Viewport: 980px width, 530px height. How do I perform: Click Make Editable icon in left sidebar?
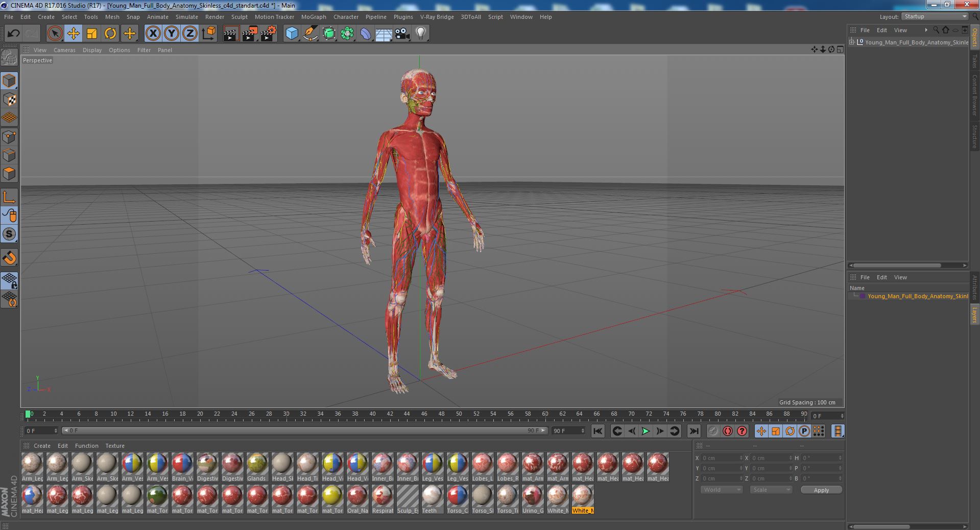tap(9, 57)
